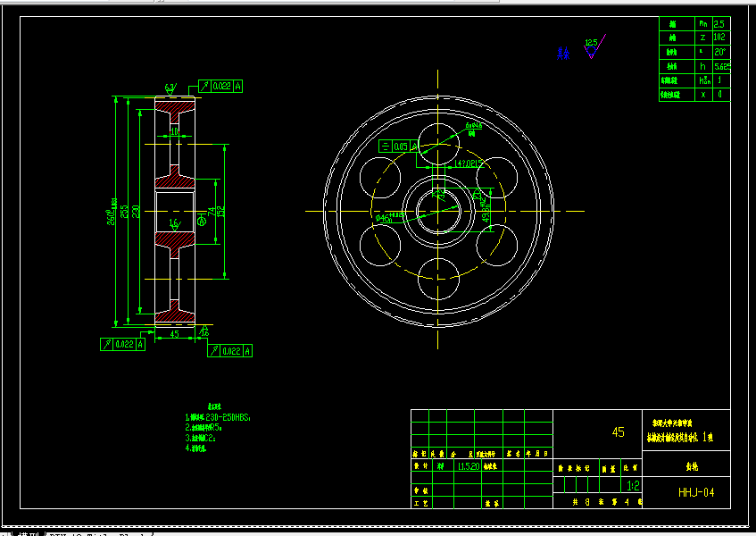Click the module value 2.5 in gear table
The height and width of the screenshot is (536, 756).
click(719, 23)
